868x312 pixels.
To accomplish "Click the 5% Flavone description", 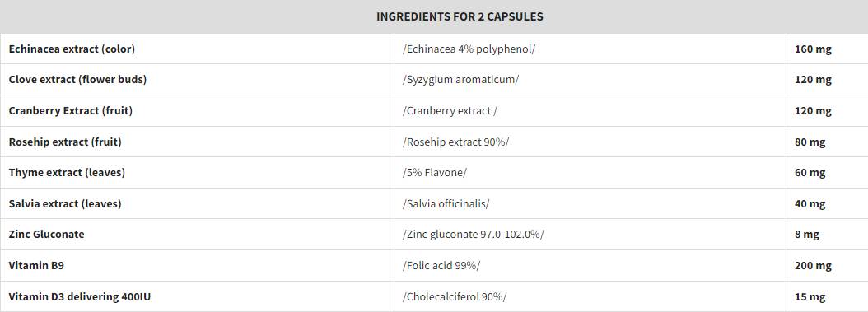I will (435, 173).
